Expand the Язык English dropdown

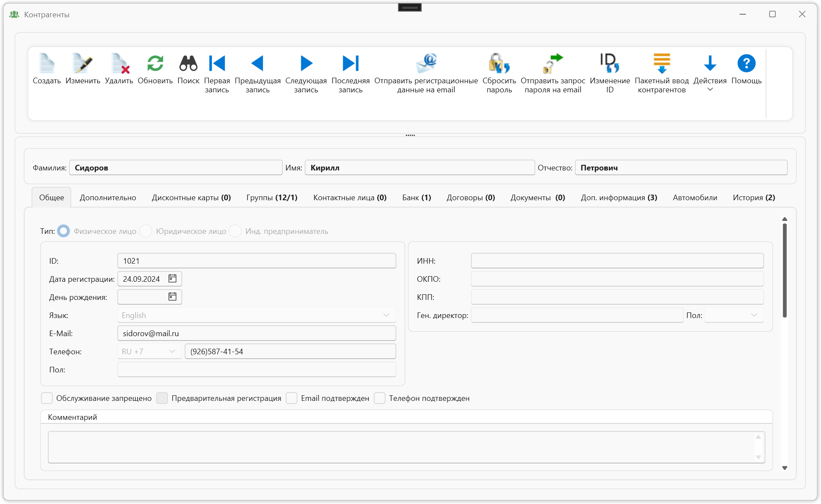point(386,315)
